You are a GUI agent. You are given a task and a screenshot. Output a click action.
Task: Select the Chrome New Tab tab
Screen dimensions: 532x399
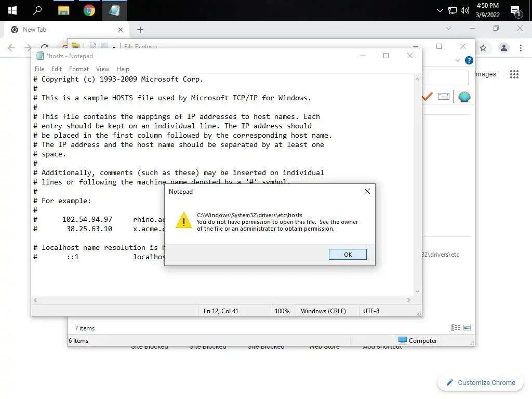(66, 30)
